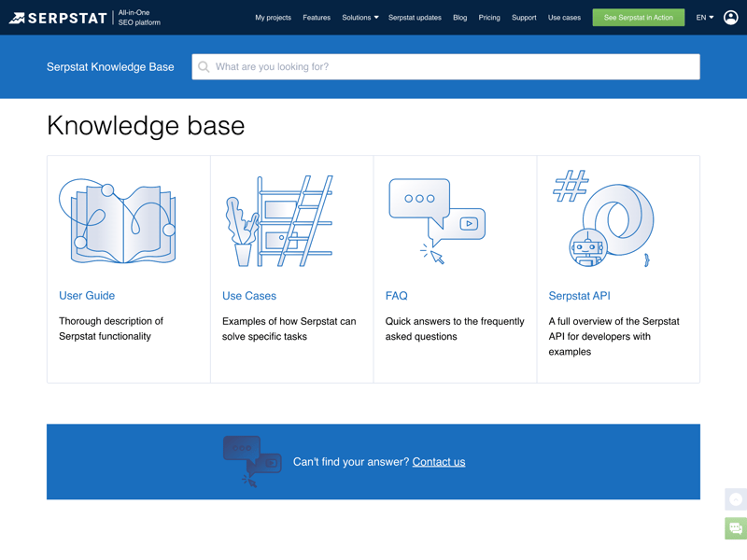This screenshot has height=560, width=747.
Task: Open the EN language selector
Action: 705,18
